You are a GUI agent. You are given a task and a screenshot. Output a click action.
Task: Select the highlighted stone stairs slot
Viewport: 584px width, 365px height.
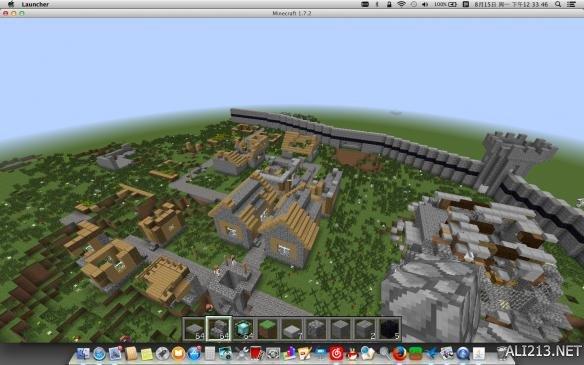click(219, 328)
